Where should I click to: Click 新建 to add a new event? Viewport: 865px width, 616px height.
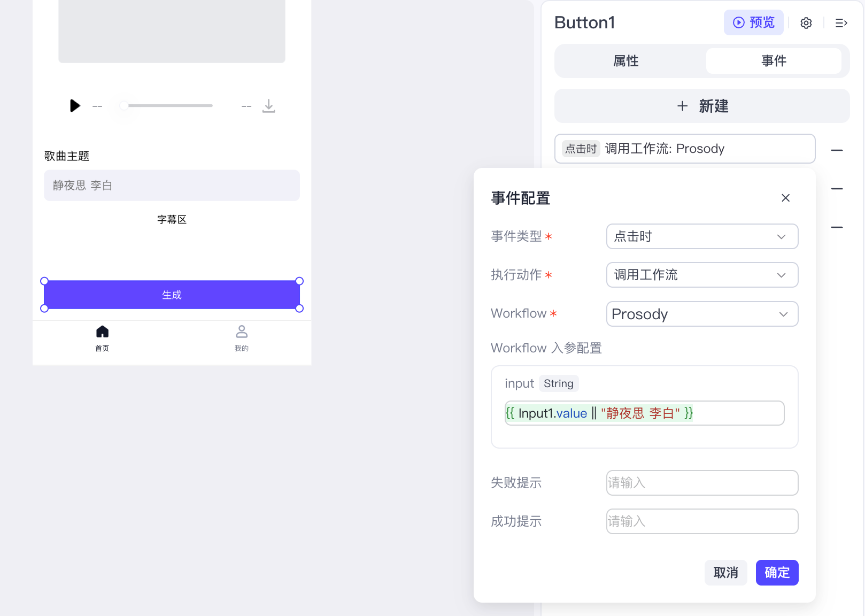[701, 106]
